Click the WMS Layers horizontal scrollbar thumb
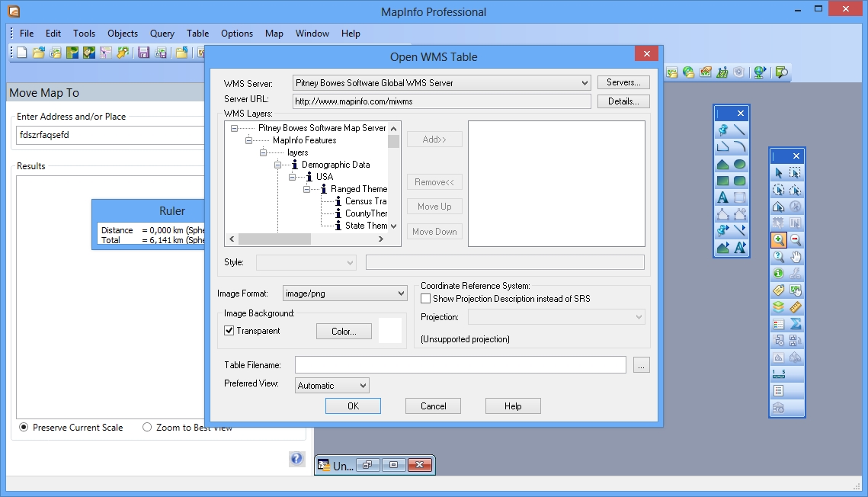This screenshot has height=497, width=868. point(274,239)
